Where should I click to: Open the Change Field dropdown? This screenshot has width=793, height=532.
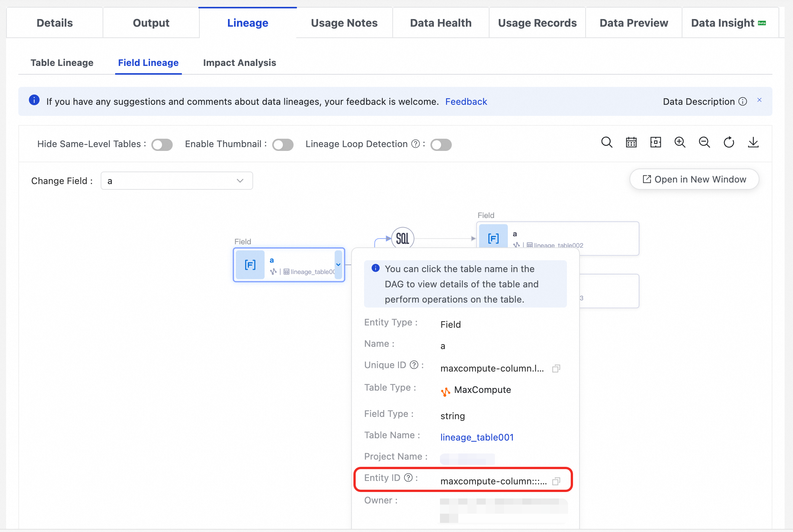point(177,181)
